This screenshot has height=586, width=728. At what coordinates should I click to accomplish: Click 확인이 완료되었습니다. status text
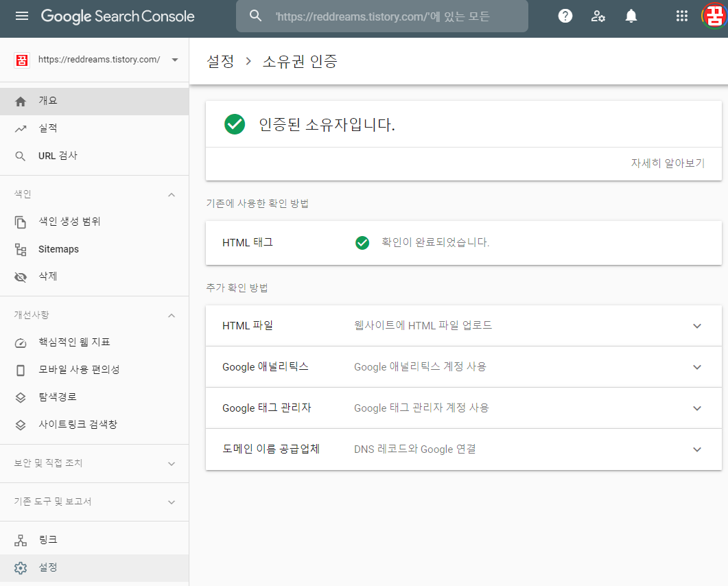436,242
